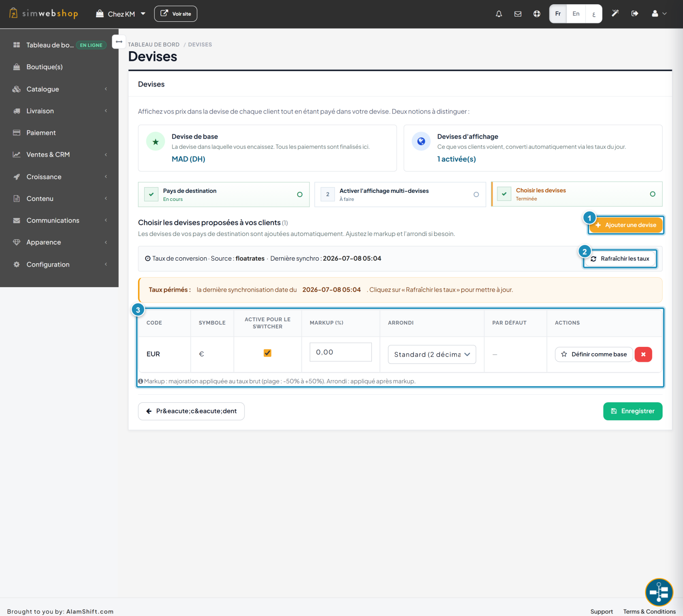Click the magic wand icon
This screenshot has height=616, width=683.
point(615,14)
